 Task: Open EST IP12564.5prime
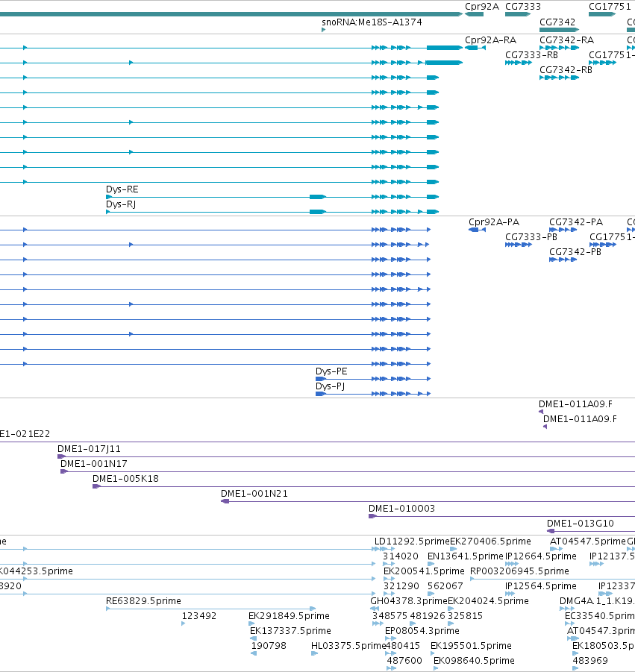pyautogui.click(x=541, y=586)
